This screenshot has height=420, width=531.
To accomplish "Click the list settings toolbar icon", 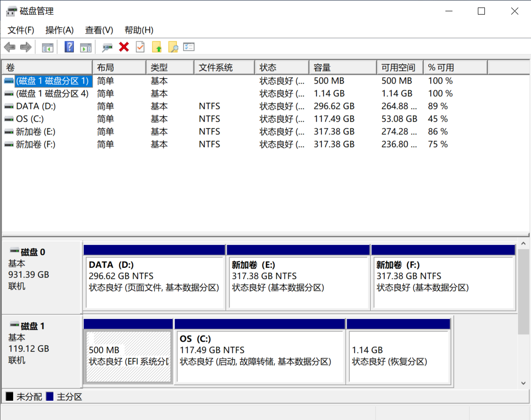I will click(x=189, y=47).
